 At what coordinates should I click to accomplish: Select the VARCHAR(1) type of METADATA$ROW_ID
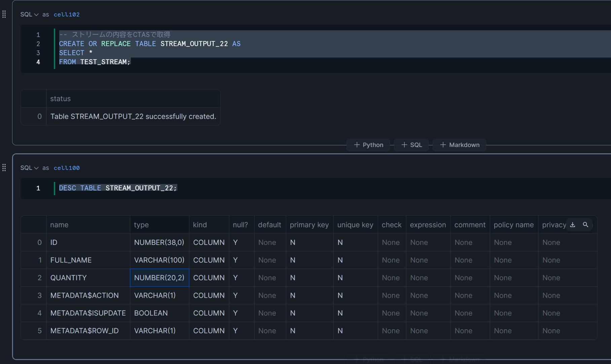tap(159, 331)
